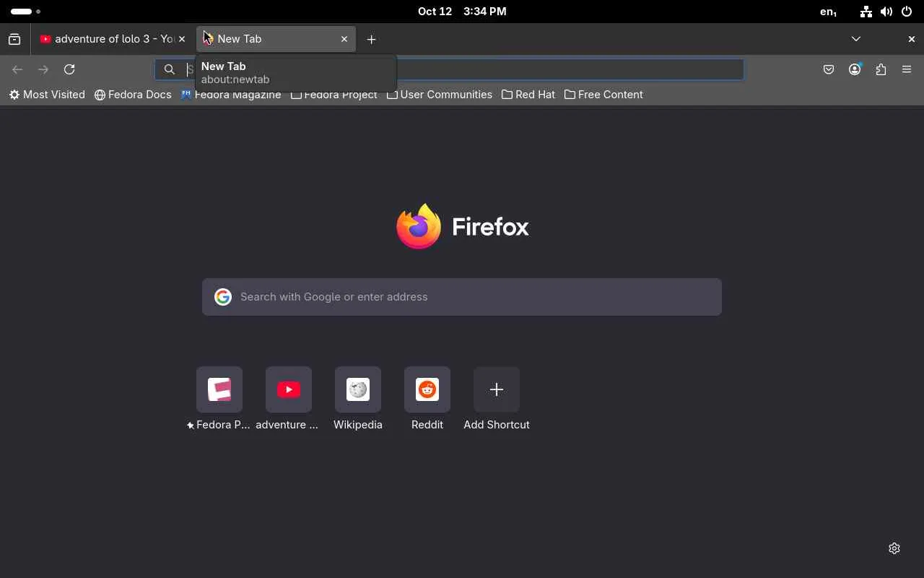
Task: Open the Firefox account menu
Action: point(855,69)
